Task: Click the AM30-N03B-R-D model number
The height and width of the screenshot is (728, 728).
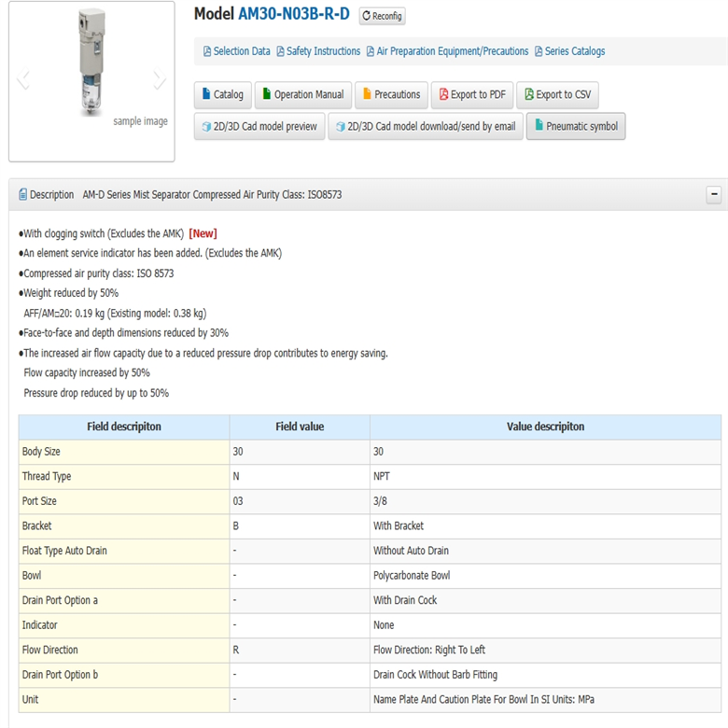Action: (x=294, y=14)
